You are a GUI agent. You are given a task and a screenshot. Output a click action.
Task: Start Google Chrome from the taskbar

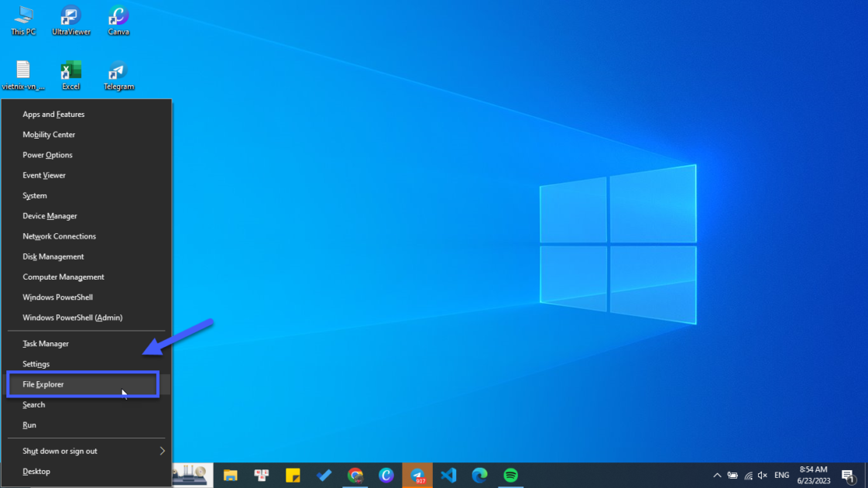click(355, 475)
